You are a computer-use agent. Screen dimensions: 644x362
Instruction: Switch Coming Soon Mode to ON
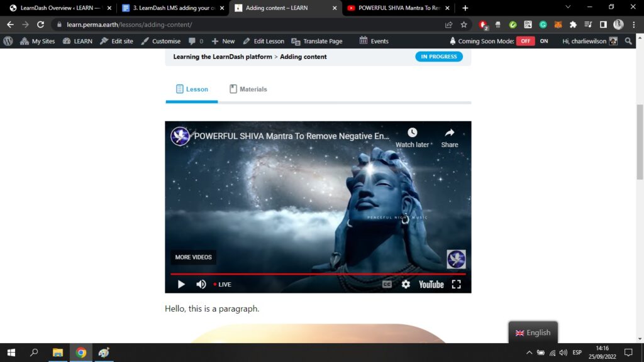coord(544,41)
